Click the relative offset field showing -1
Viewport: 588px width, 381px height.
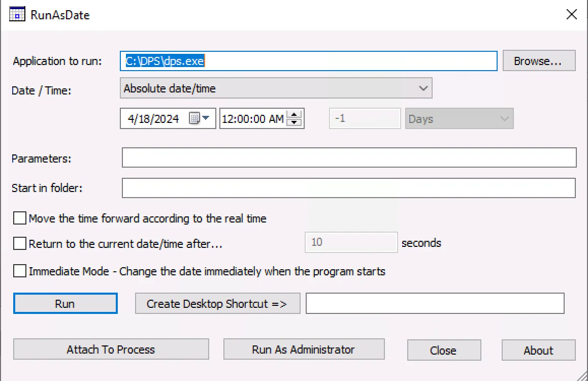pyautogui.click(x=365, y=118)
